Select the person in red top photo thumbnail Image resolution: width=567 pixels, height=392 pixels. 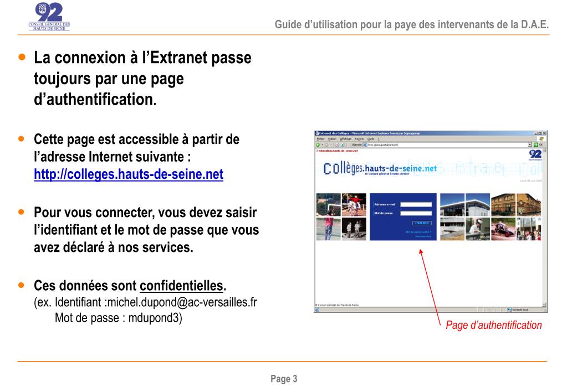coord(328,229)
